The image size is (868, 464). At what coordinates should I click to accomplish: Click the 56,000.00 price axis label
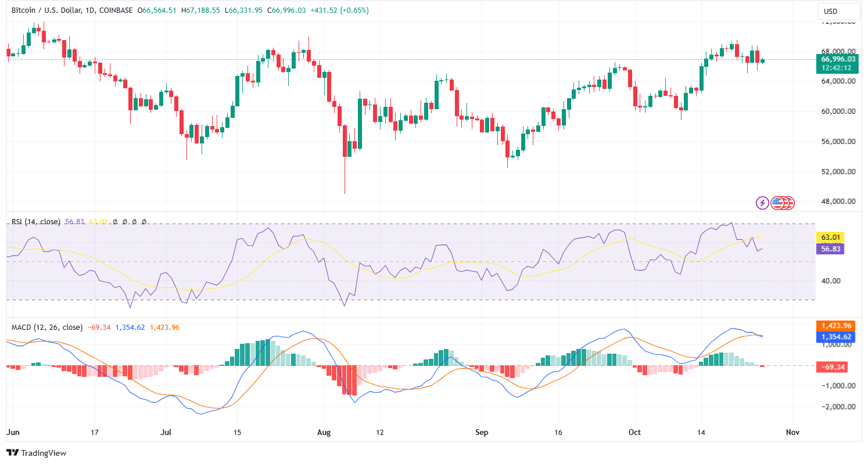pyautogui.click(x=838, y=142)
